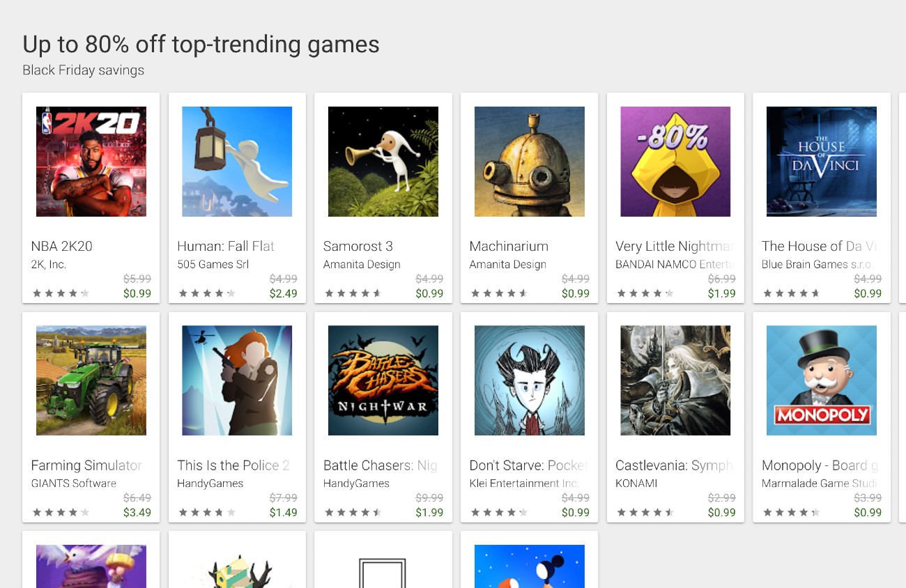Open the Amanita Design link under Samorost 3

click(362, 265)
